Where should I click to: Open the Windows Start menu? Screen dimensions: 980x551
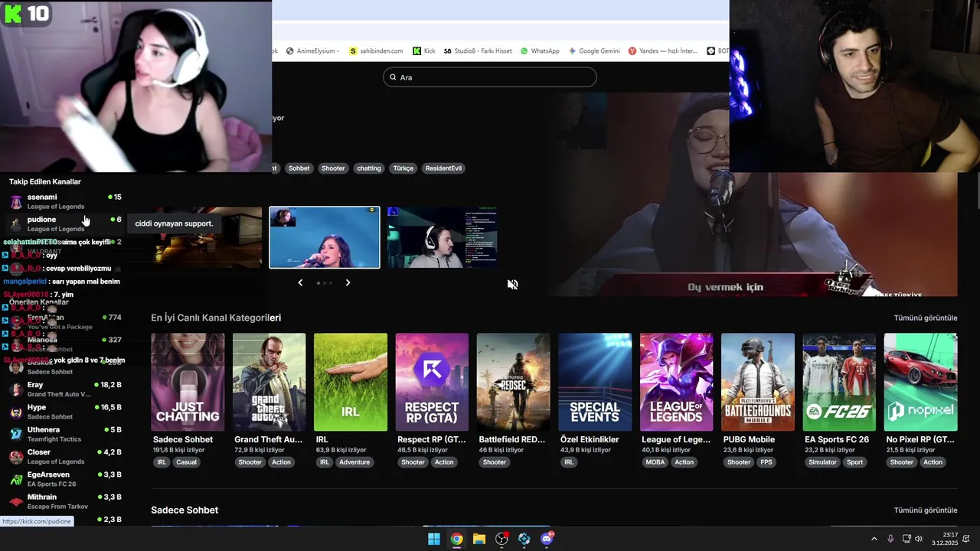click(x=434, y=539)
